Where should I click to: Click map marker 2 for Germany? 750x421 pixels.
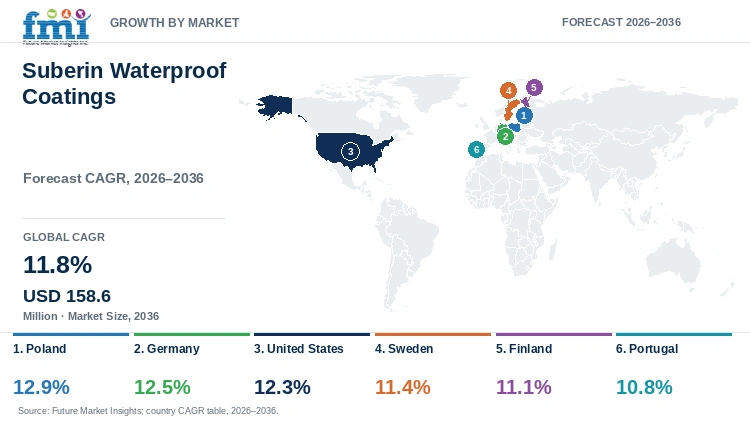click(x=505, y=136)
